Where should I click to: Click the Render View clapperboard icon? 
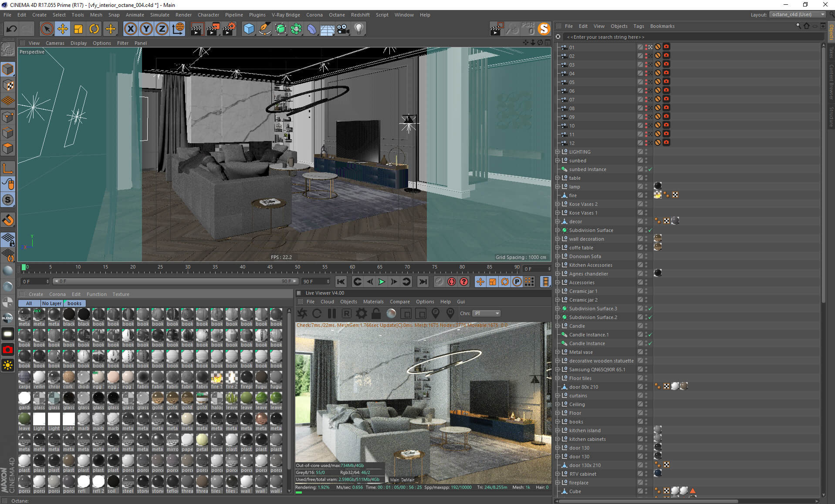click(x=197, y=29)
